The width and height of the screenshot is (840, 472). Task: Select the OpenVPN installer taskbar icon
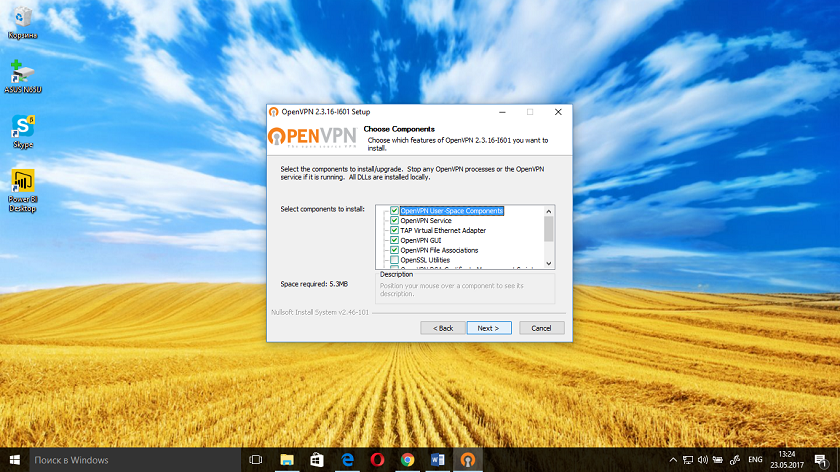(x=468, y=460)
